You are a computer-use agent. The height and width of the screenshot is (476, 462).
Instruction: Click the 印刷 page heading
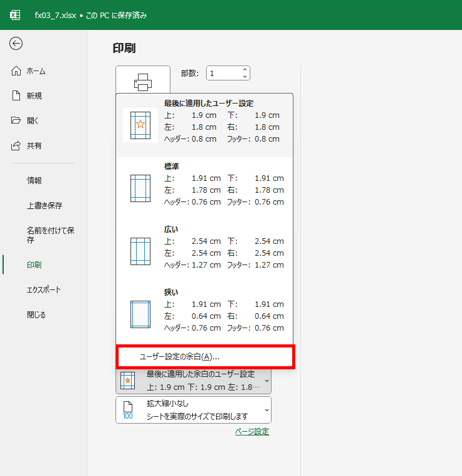point(124,48)
